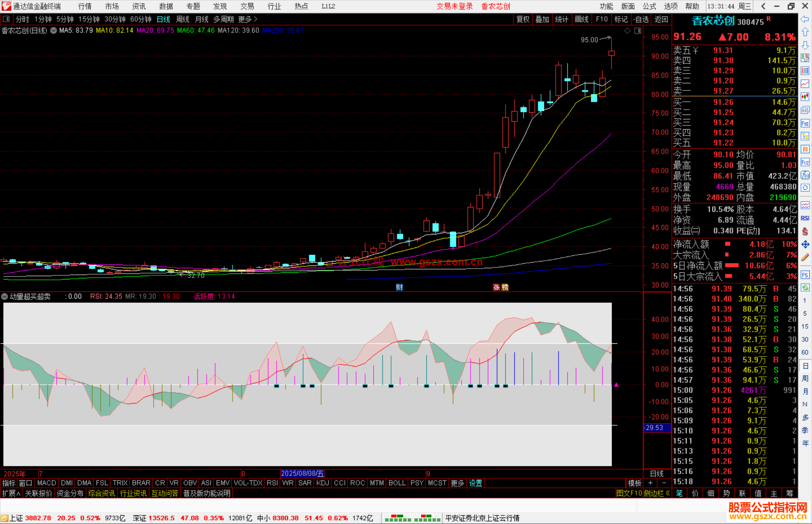The width and height of the screenshot is (812, 524).
Task: Click the four-way move arrows icon
Action: pos(805,245)
